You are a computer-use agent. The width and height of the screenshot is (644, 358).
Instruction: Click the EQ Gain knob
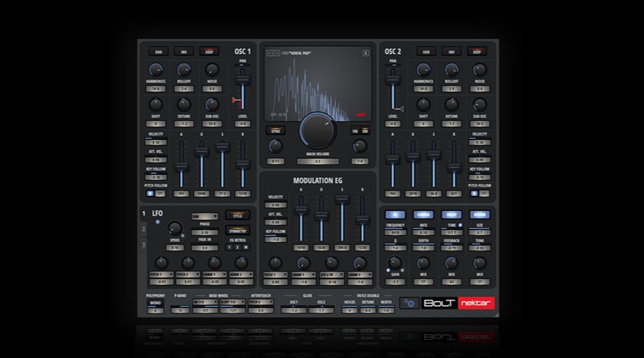pos(395,263)
